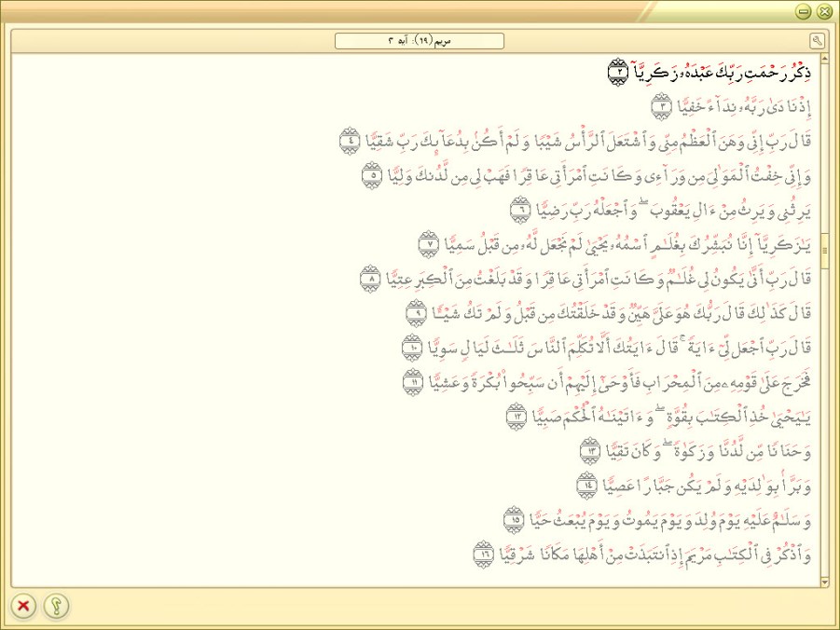Select verse marker number 9
Image resolution: width=840 pixels, height=630 pixels.
[416, 313]
